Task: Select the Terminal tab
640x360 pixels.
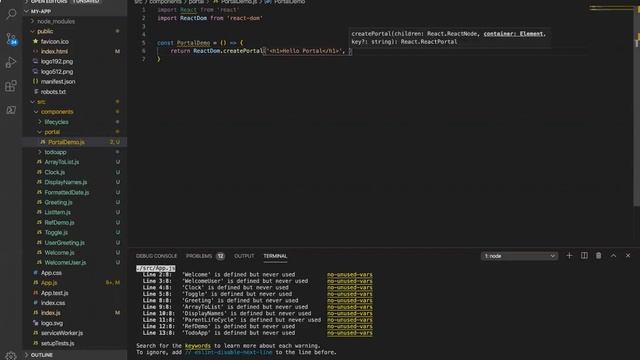Action: (275, 256)
